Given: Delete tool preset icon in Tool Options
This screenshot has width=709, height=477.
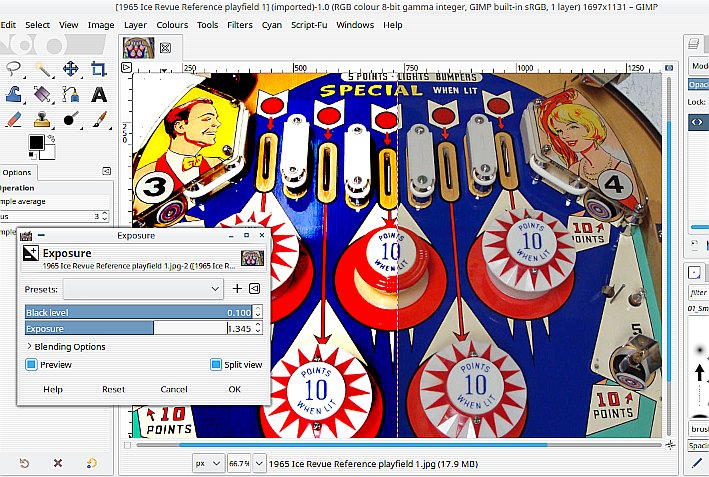Looking at the screenshot, I should (x=57, y=463).
